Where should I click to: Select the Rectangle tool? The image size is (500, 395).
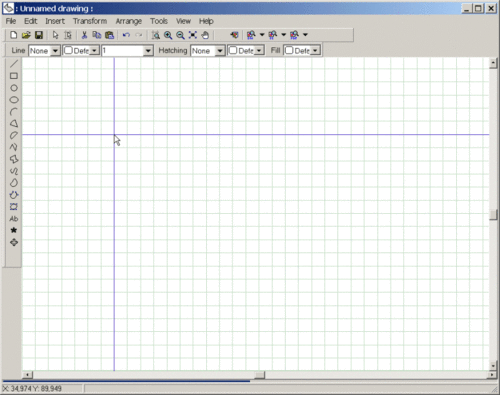14,76
